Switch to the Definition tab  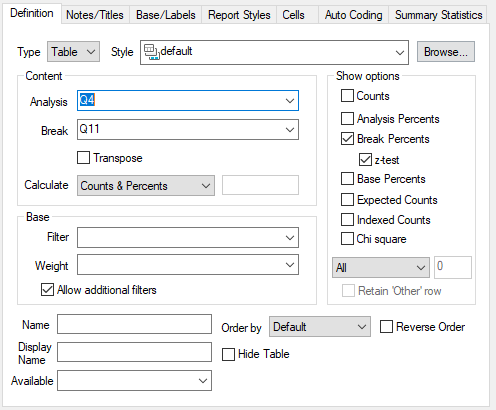(x=32, y=13)
